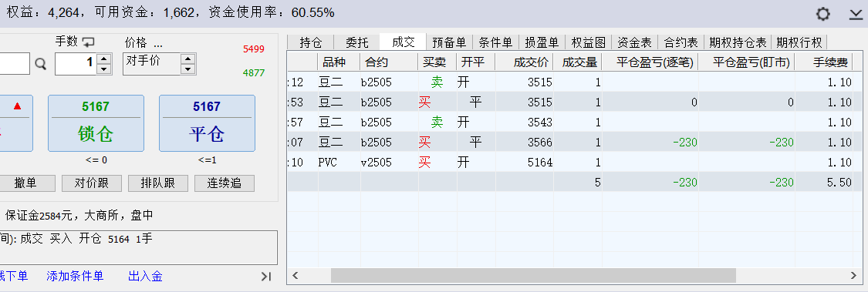This screenshot has height=292, width=868.
Task: Click the lower limit price 4877
Action: (254, 72)
